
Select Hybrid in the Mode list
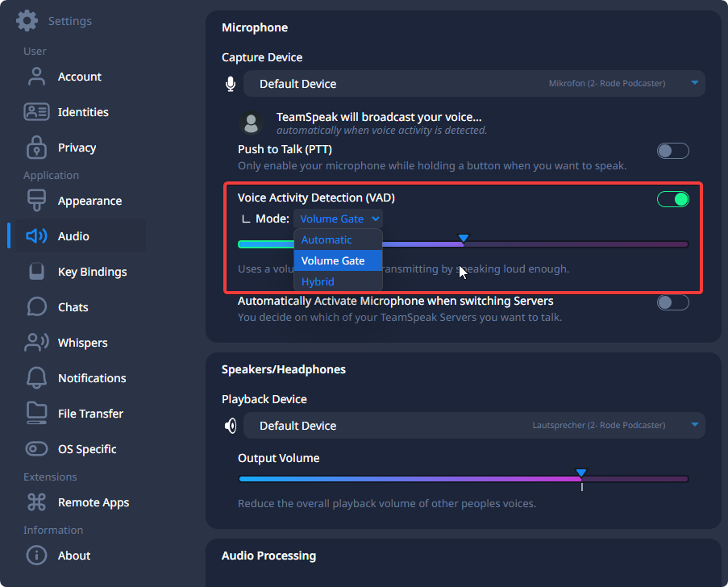[x=318, y=281]
